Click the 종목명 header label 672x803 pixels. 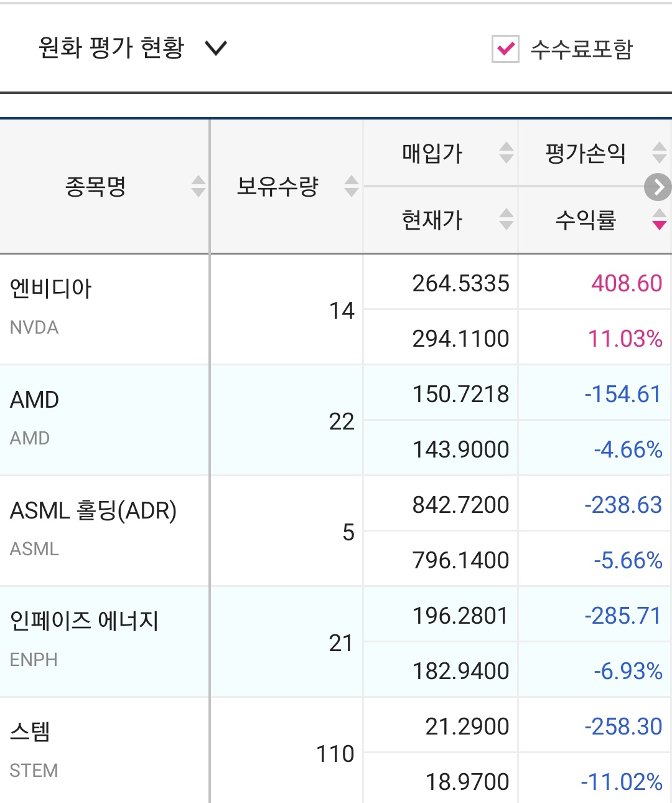click(96, 186)
